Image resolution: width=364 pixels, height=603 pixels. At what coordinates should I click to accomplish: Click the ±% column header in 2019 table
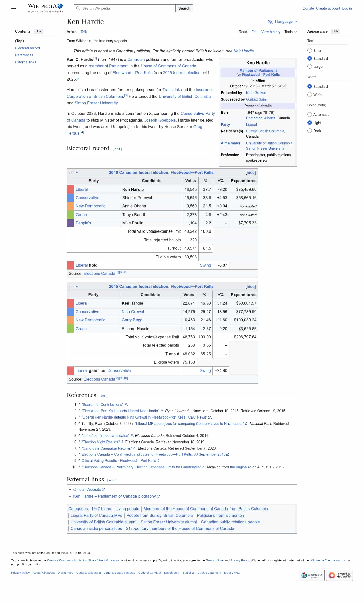221,181
